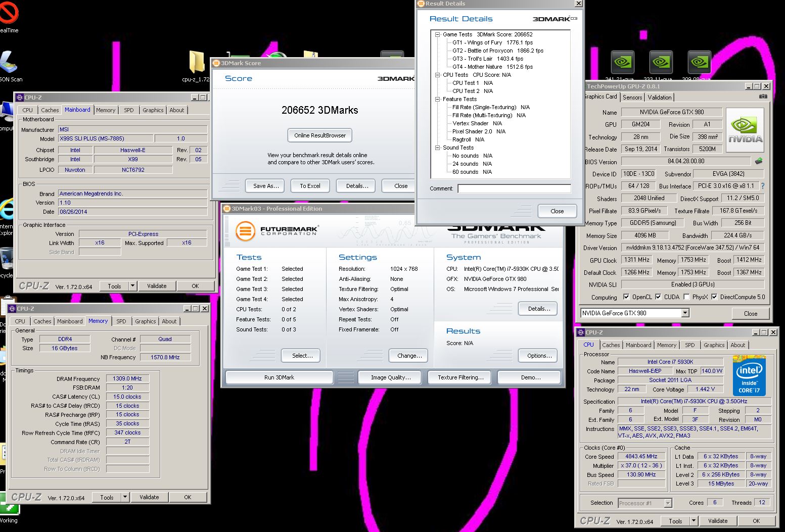This screenshot has height=532, width=785.
Task: Open the cpu-z_1.72 folder on desktop
Action: pos(197,63)
